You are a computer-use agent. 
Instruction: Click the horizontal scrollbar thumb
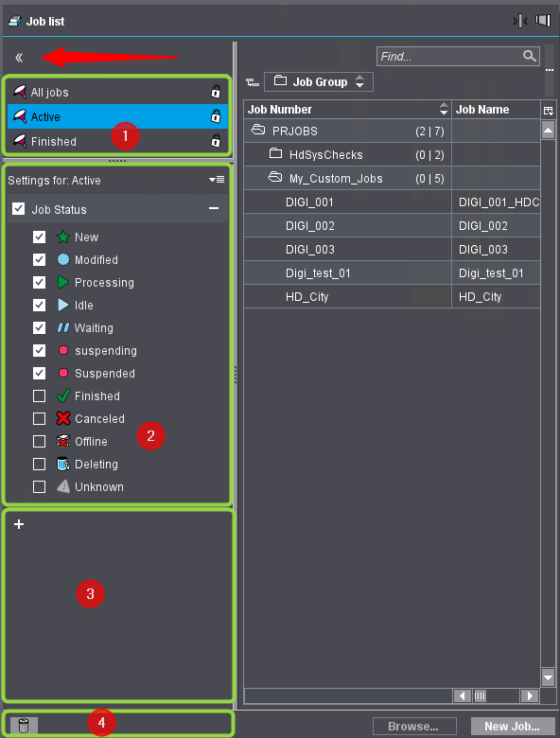pos(480,695)
